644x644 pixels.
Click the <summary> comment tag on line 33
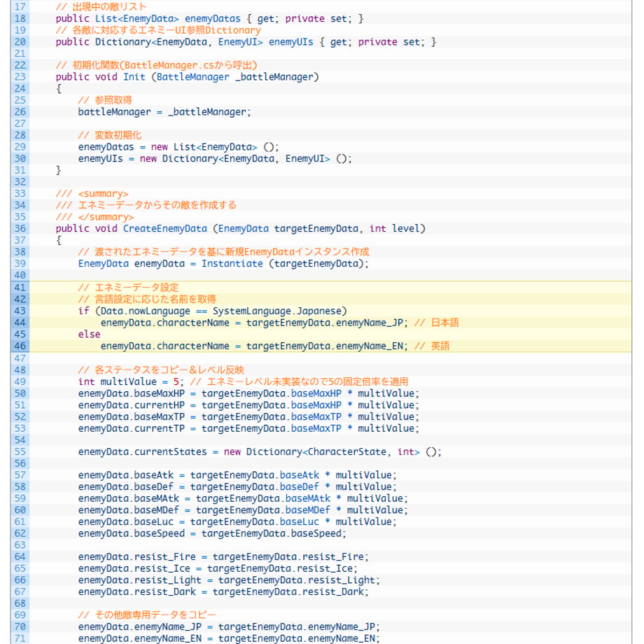coord(103,193)
